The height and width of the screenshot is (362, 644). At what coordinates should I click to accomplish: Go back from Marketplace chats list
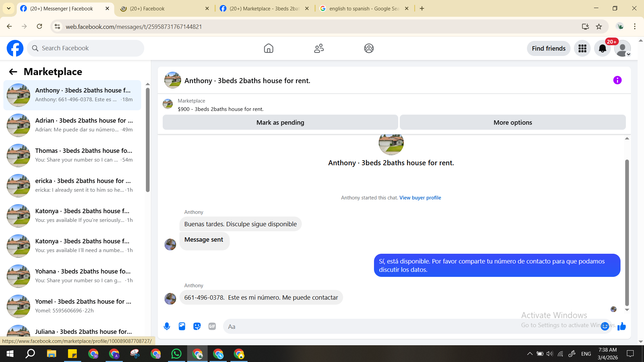13,72
